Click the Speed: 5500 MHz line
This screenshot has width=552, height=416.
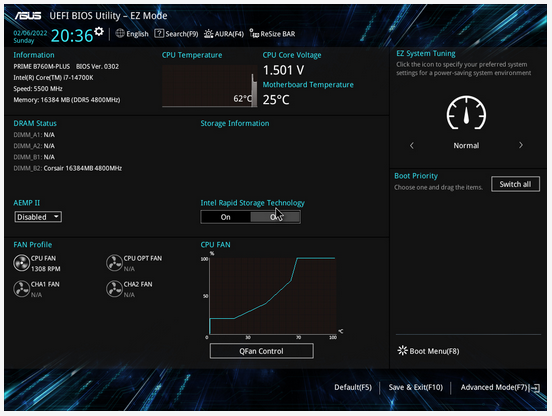[38, 89]
